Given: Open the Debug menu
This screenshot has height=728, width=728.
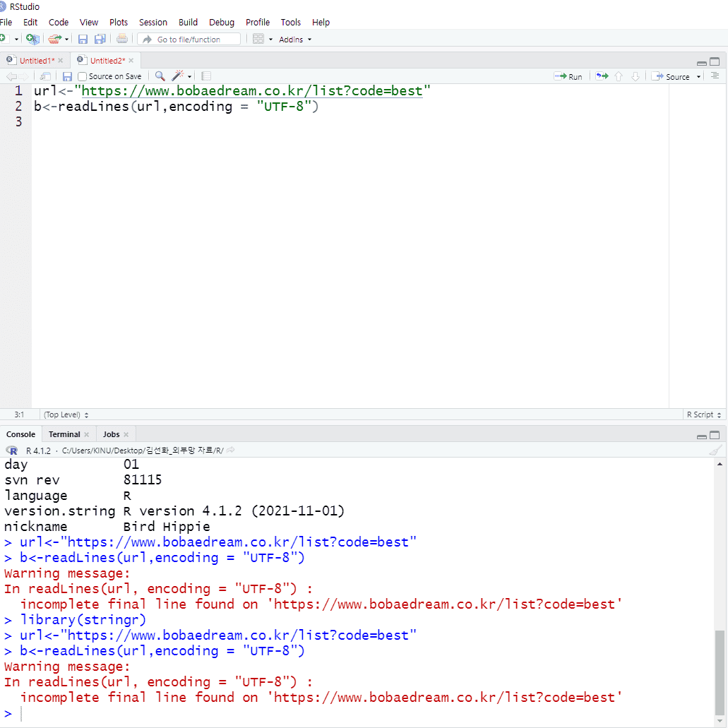Looking at the screenshot, I should tap(222, 23).
